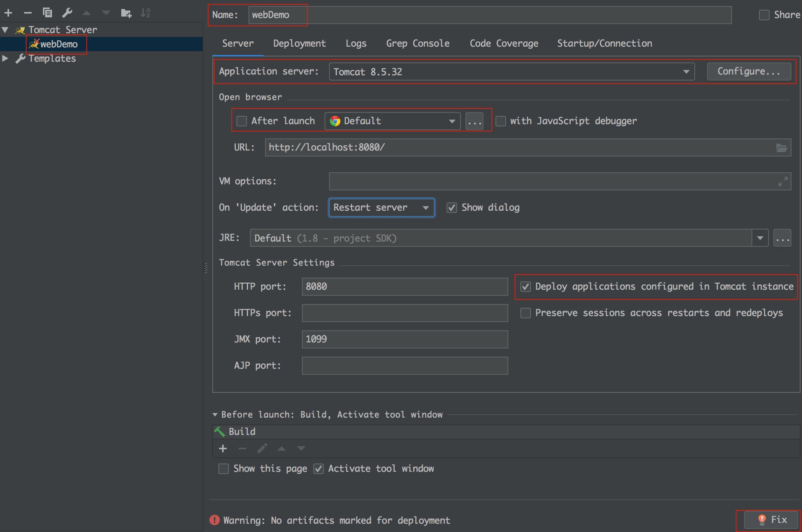Open the Startup/Connection tab
The image size is (802, 532).
click(x=604, y=44)
